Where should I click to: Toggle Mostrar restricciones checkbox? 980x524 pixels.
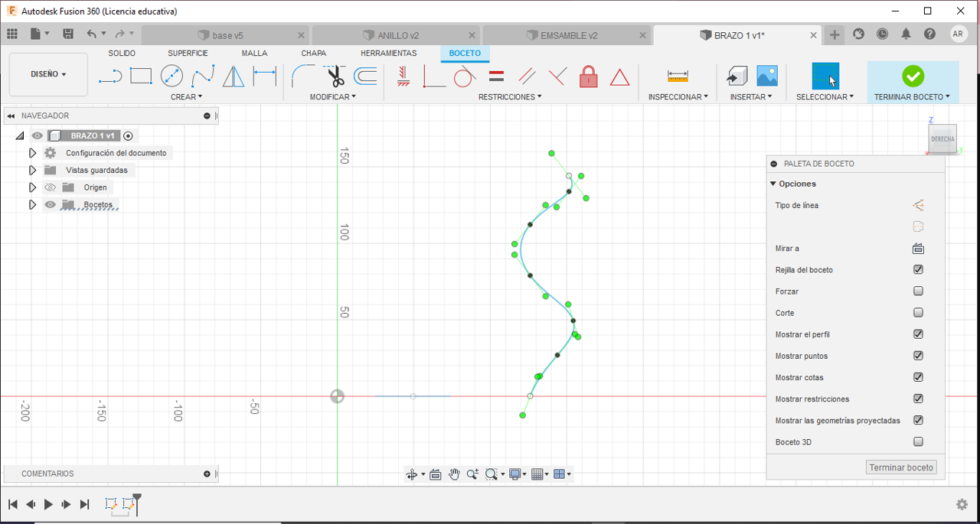tap(918, 399)
